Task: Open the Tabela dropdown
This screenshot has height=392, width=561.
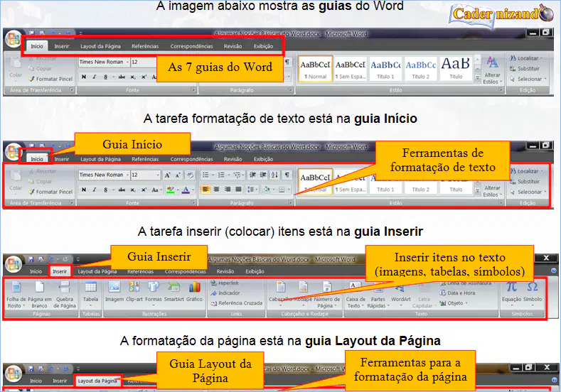Action: coord(90,294)
